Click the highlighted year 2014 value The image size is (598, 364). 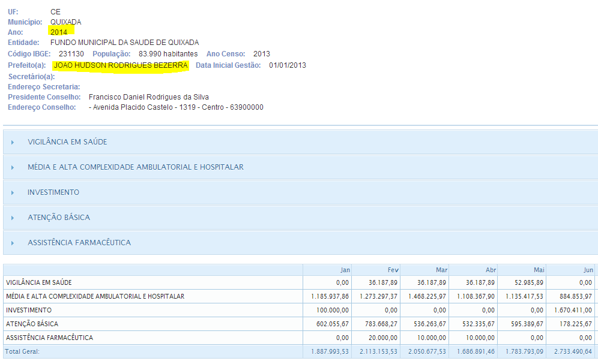point(59,32)
